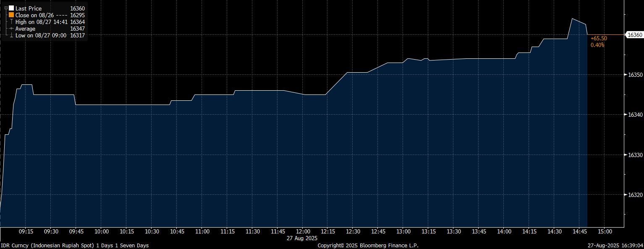
Task: Click the 09:15 time axis label
Action: [x=26, y=231]
